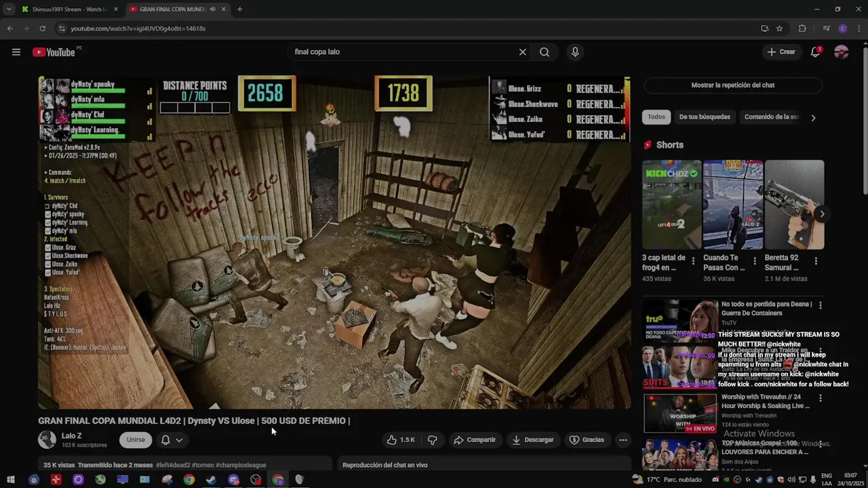Open more actions menu for video

pos(623,440)
